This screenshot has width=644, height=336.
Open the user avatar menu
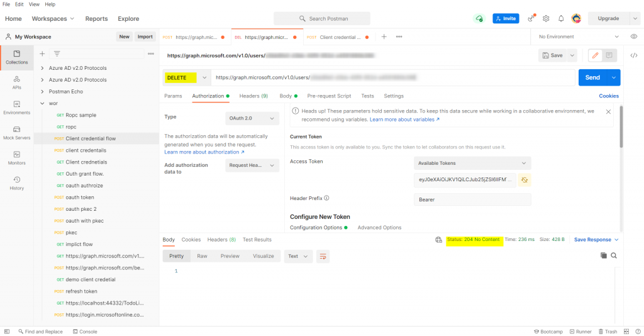coord(576,18)
